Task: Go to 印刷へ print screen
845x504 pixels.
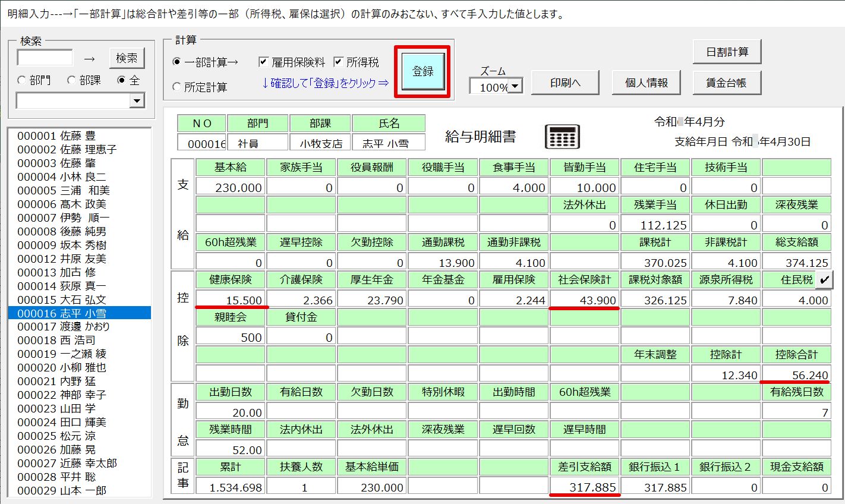Action: 565,83
